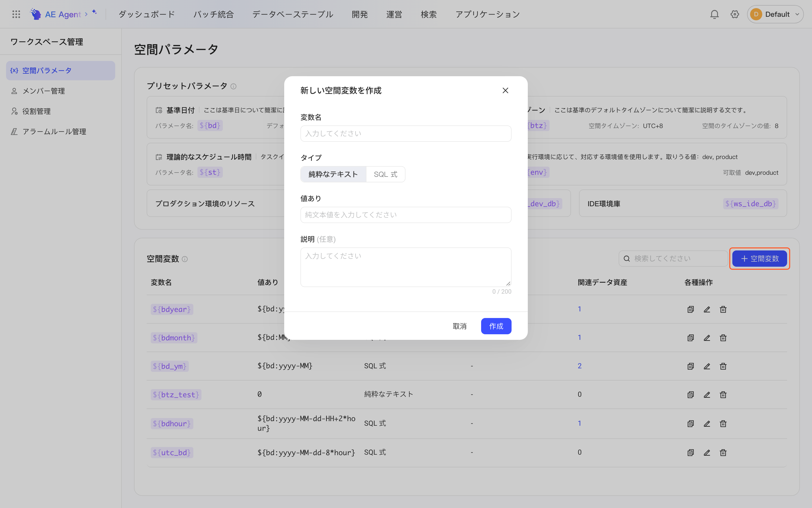Copy the ${bdyear} variable row
812x508 pixels.
(x=690, y=309)
